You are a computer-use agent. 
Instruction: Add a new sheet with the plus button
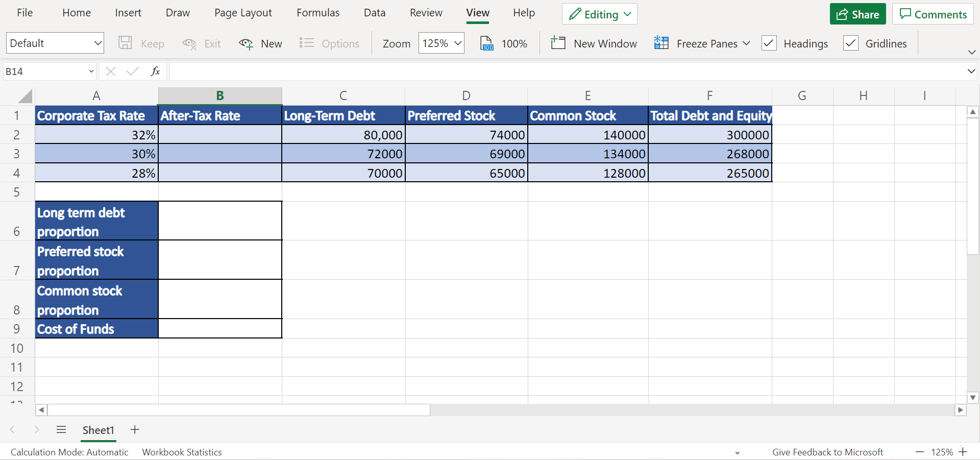pyautogui.click(x=134, y=430)
